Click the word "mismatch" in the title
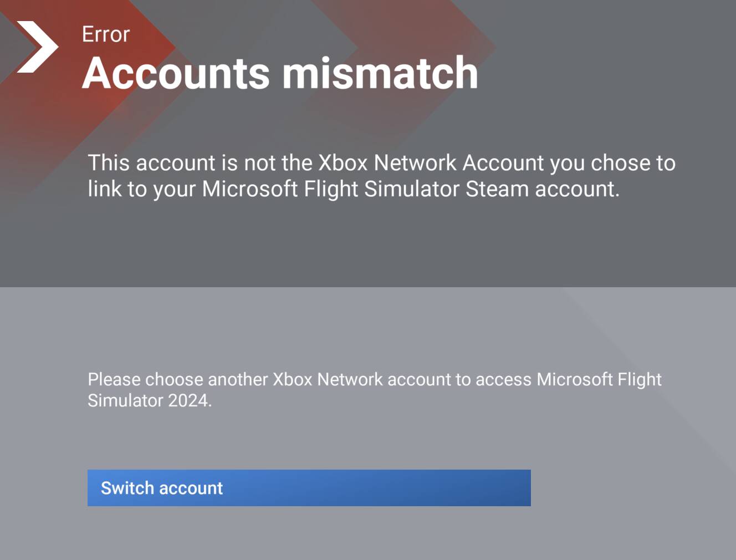736x560 pixels. [380, 73]
